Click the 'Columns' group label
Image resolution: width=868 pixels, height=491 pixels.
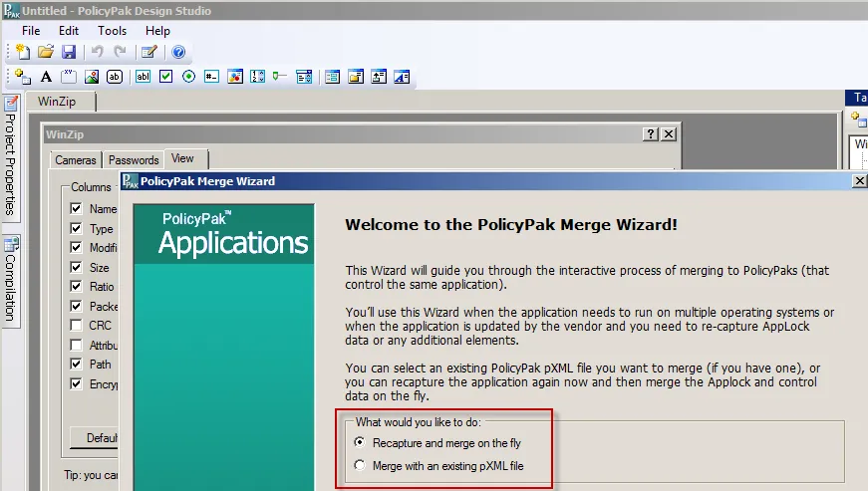91,187
